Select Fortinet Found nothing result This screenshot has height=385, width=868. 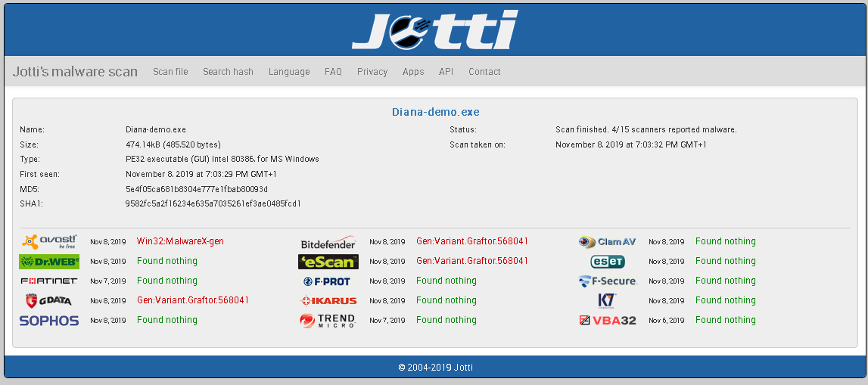click(167, 281)
